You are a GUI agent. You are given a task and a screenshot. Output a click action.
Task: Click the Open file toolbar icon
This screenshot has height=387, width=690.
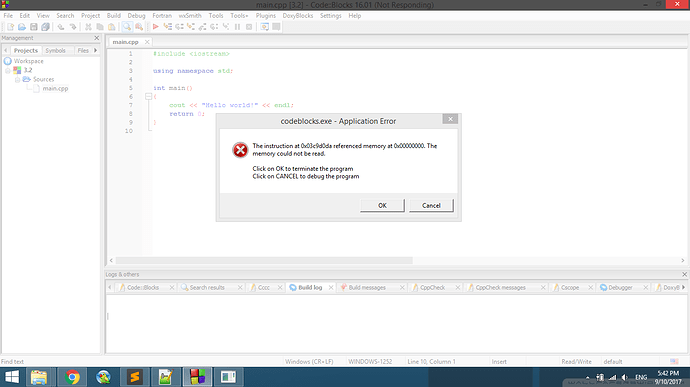point(22,27)
